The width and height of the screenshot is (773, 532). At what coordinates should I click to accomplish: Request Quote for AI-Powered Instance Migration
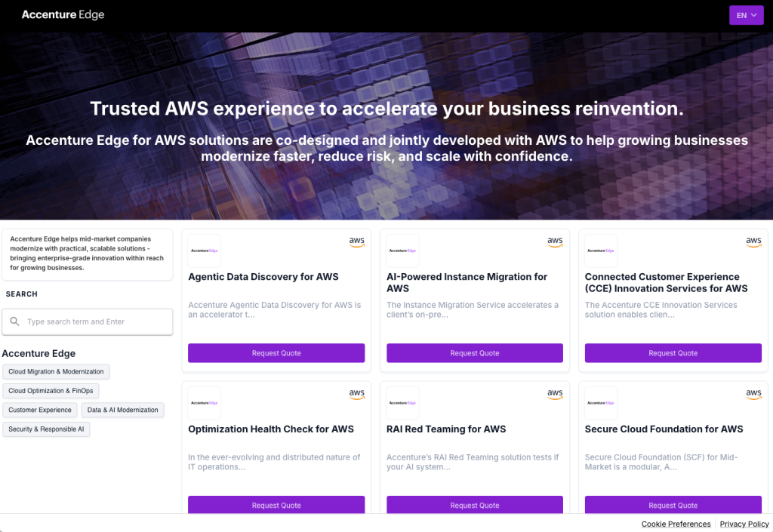coord(474,352)
